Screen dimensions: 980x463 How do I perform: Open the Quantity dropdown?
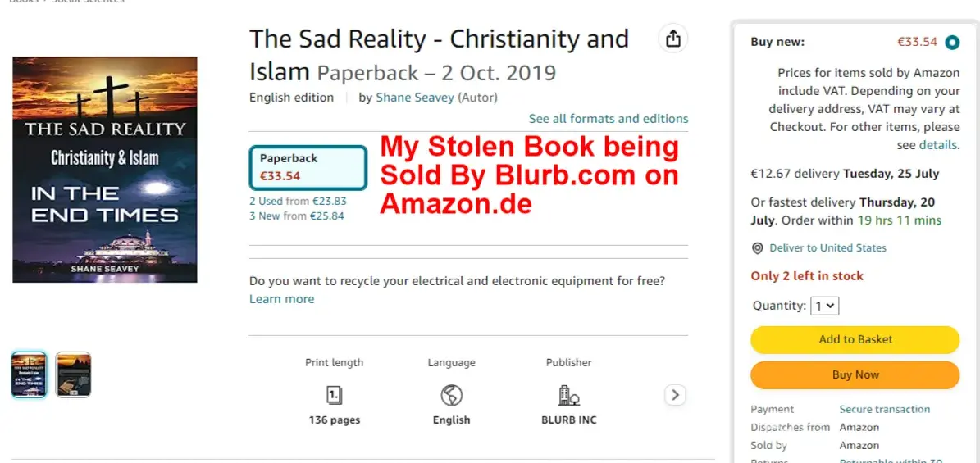click(x=824, y=306)
